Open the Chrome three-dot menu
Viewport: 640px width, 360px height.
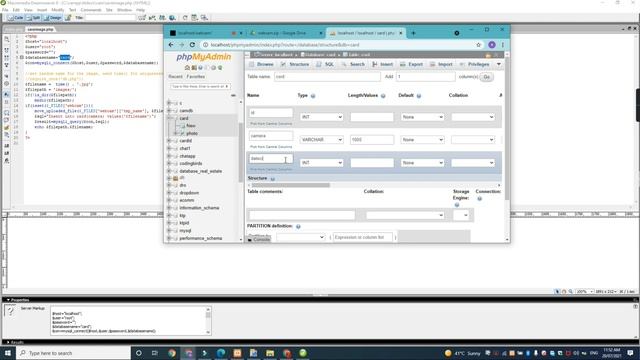point(503,45)
